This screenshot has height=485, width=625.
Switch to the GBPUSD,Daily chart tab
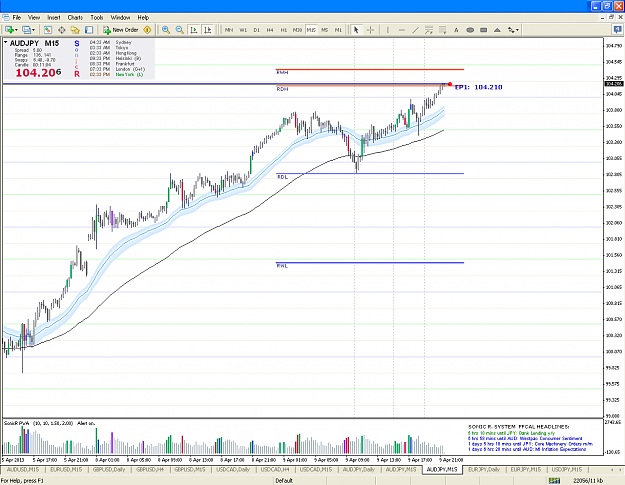(109, 469)
